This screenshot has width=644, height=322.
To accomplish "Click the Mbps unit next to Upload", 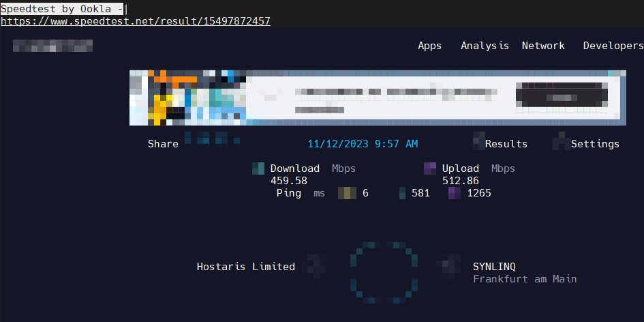I will click(x=503, y=169).
